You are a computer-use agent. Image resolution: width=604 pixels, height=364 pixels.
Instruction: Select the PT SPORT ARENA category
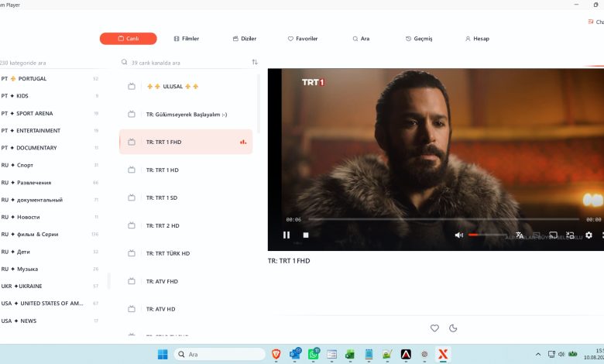pos(50,113)
